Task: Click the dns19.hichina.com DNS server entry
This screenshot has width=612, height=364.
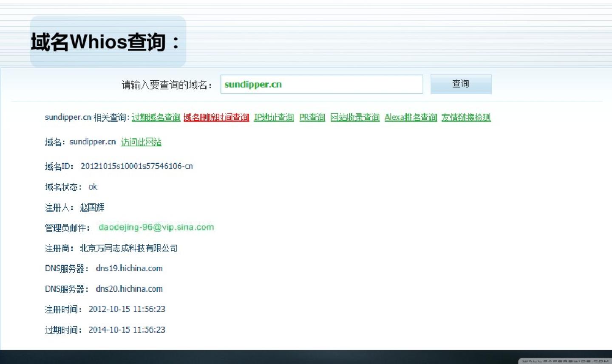Action: pyautogui.click(x=129, y=268)
